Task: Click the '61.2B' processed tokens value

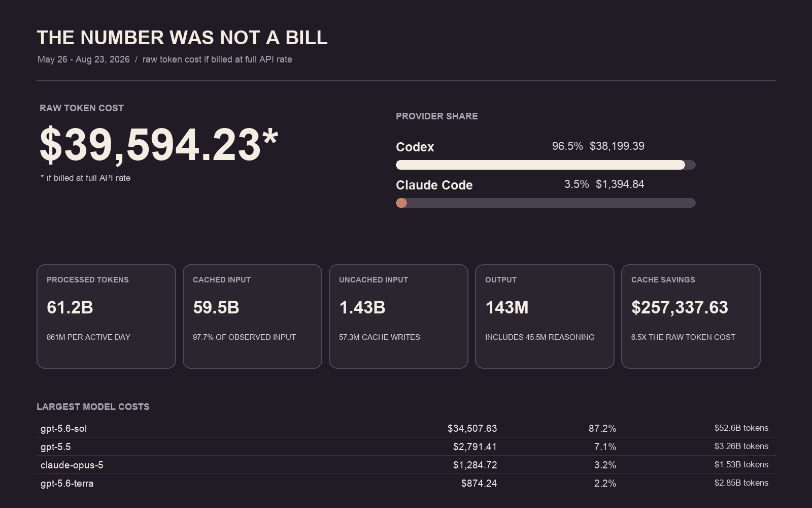Action: [70, 307]
